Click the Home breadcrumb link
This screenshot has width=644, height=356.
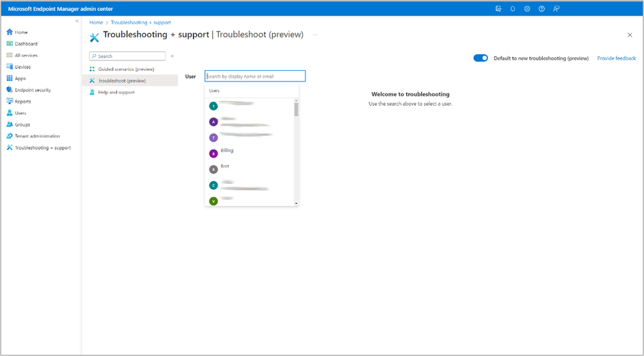coord(96,23)
